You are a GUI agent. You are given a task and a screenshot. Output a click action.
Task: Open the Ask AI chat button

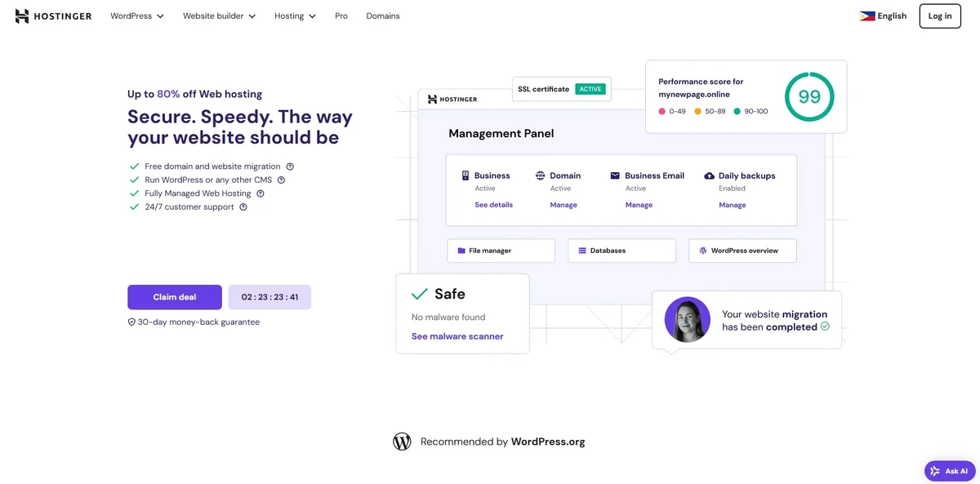tap(950, 471)
